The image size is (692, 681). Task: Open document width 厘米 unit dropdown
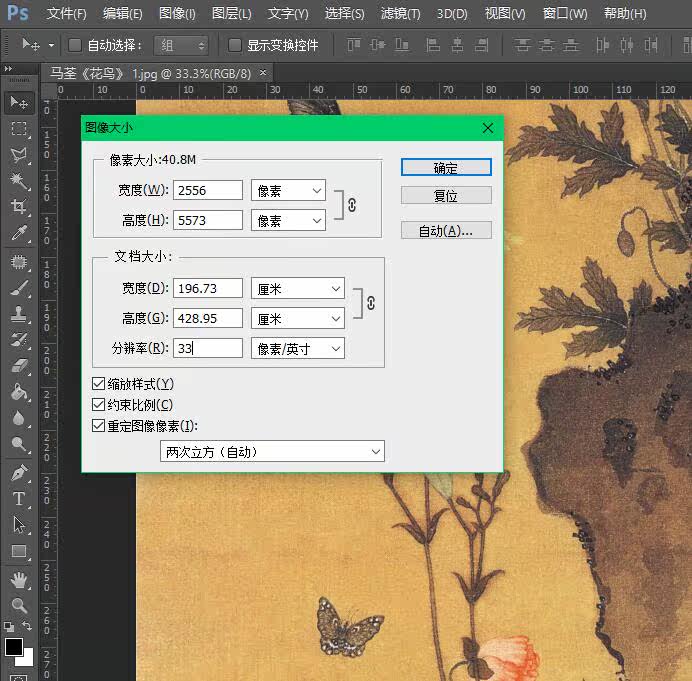click(298, 289)
